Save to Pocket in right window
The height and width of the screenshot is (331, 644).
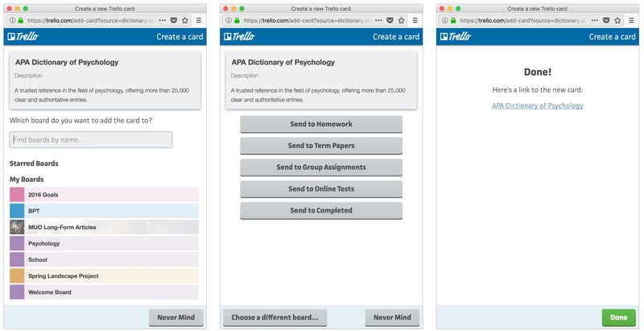click(x=606, y=20)
